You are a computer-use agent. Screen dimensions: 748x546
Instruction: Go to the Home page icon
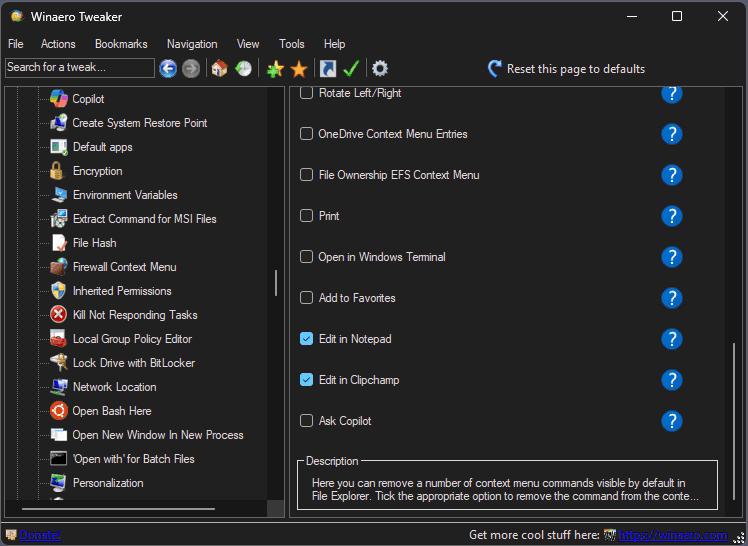tap(219, 69)
